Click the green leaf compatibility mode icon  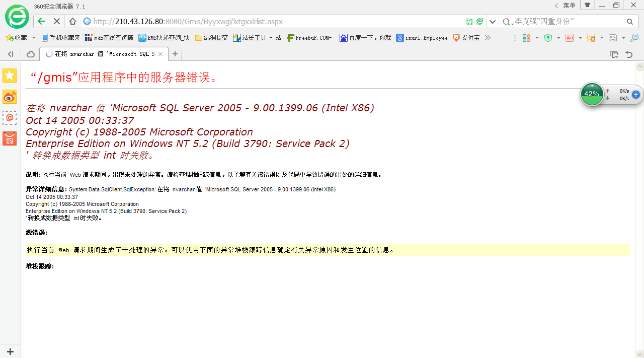(480, 22)
